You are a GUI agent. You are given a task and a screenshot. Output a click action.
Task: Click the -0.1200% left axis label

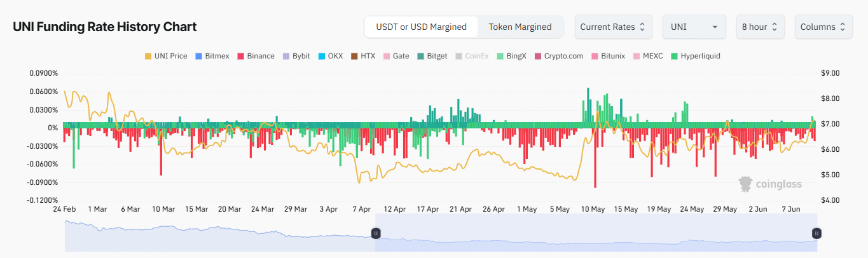click(43, 201)
